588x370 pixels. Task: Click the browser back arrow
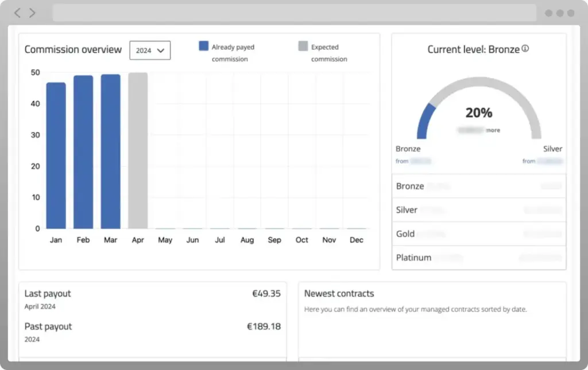18,13
